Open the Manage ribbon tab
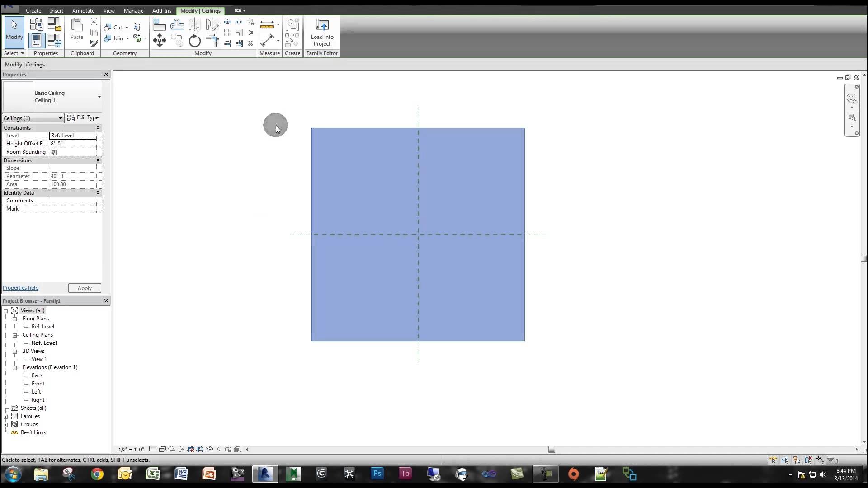 coord(133,10)
